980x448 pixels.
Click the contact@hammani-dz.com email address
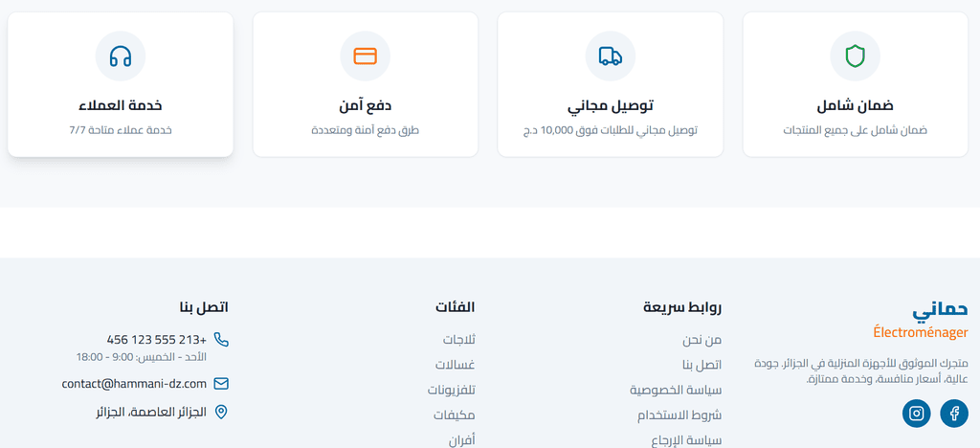pyautogui.click(x=134, y=384)
